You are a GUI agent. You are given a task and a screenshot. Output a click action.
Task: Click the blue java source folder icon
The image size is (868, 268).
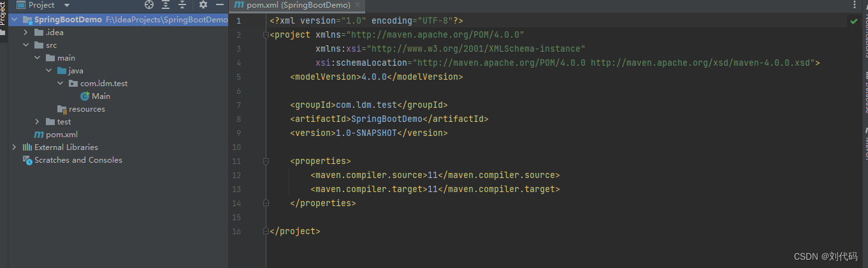click(x=62, y=71)
